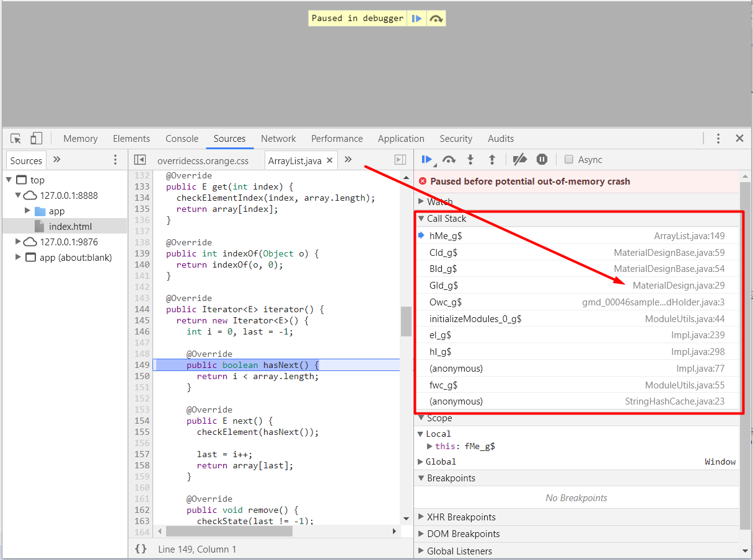Collapse the Local scope group
The image size is (753, 560).
click(421, 434)
